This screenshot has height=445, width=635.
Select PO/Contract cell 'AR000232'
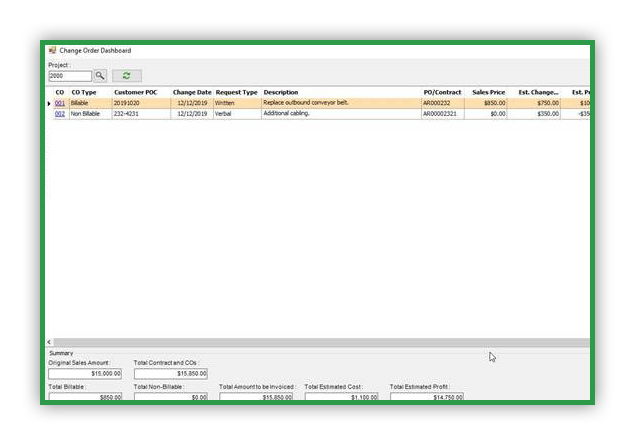(443, 103)
